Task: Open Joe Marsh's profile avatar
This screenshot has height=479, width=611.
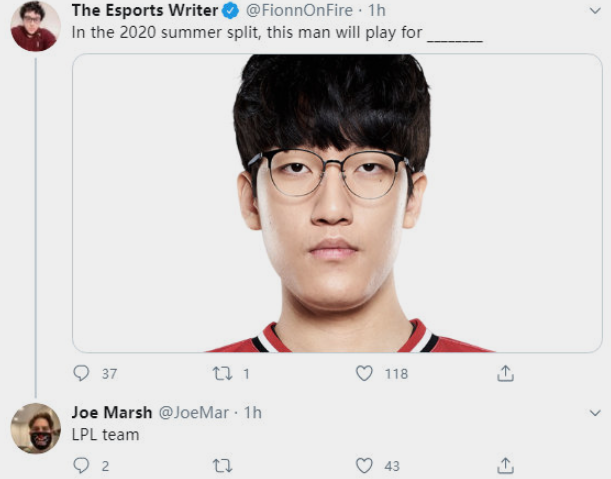Action: (35, 428)
